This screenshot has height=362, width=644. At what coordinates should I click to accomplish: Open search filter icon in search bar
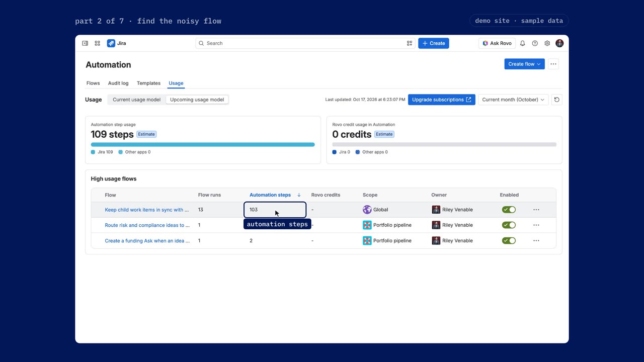pyautogui.click(x=410, y=43)
